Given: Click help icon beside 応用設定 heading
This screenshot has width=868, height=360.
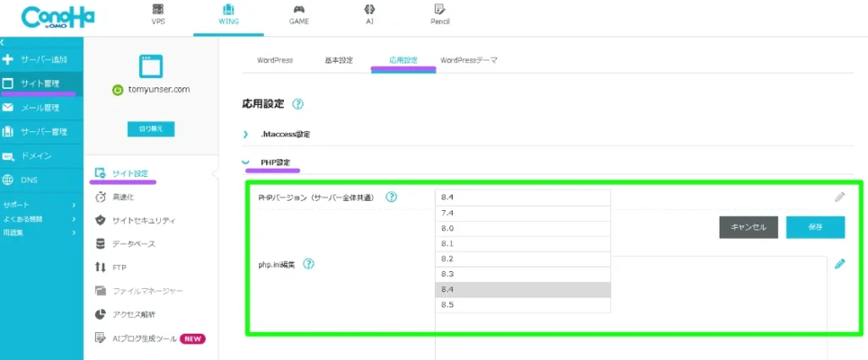Looking at the screenshot, I should coord(298,103).
